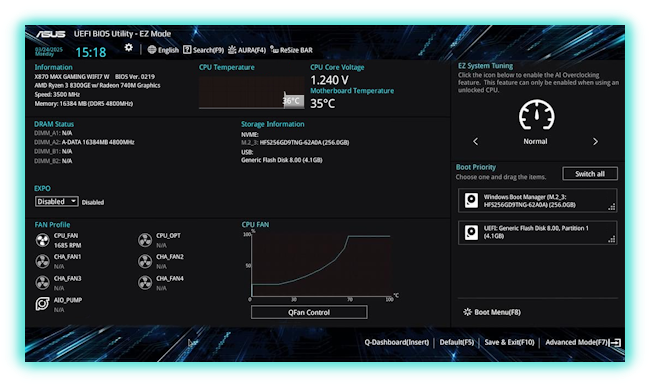
Task: Open AURA(F4) lighting settings
Action: pos(247,50)
